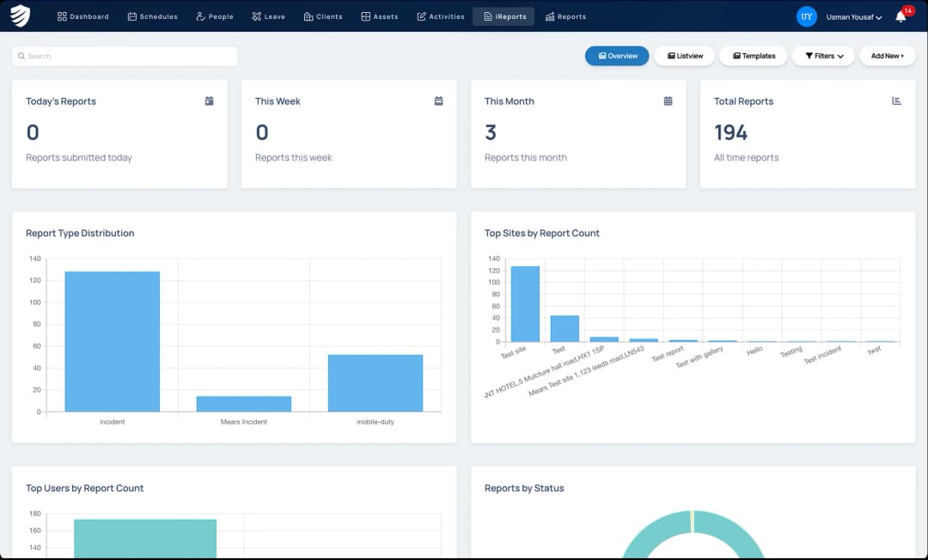Screen dimensions: 928x560
Task: Switch to Overview view
Action: pos(617,56)
